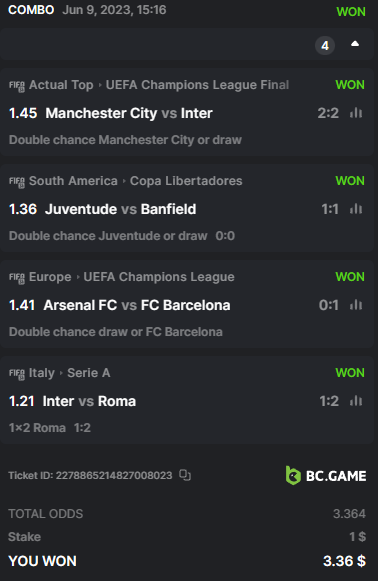Image resolution: width=378 pixels, height=581 pixels.
Task: Copy the Ticket ID with copy icon
Action: [185, 475]
